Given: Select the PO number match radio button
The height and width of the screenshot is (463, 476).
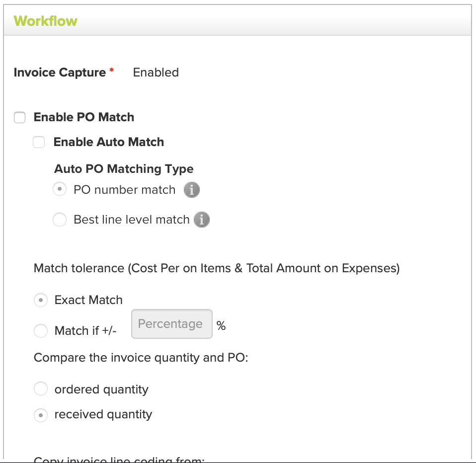Looking at the screenshot, I should pyautogui.click(x=60, y=189).
